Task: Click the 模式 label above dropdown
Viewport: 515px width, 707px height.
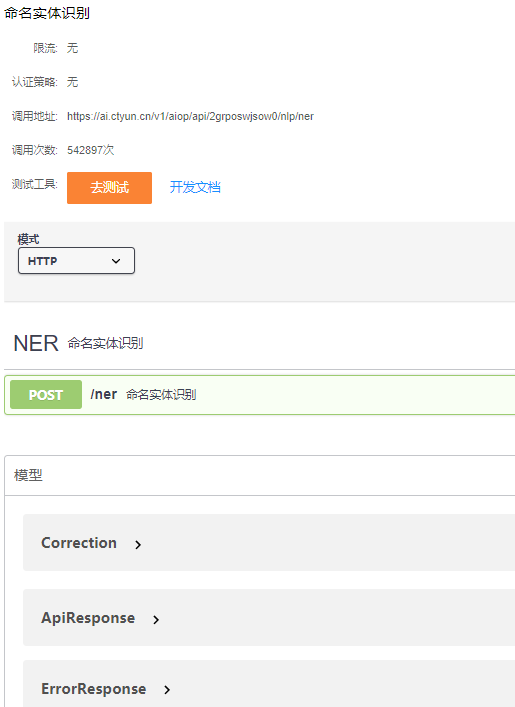Action: click(x=28, y=239)
